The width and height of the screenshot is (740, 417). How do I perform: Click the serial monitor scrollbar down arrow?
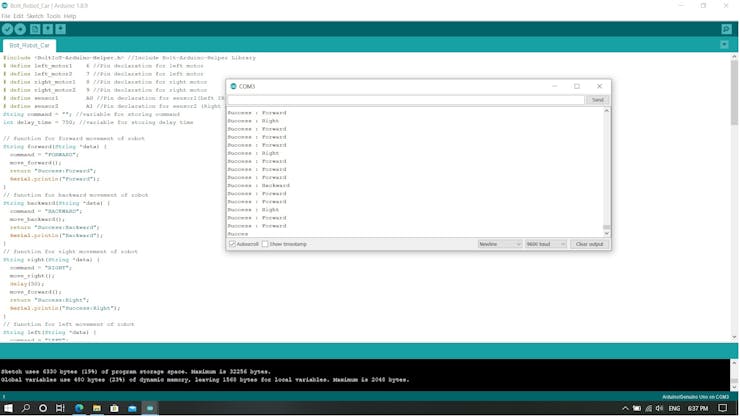(x=606, y=234)
